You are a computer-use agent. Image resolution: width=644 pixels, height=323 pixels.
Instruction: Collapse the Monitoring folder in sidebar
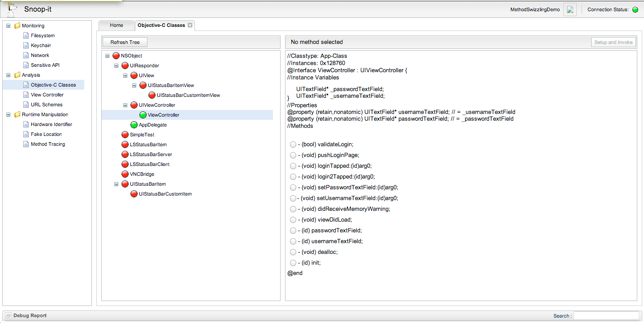click(8, 26)
